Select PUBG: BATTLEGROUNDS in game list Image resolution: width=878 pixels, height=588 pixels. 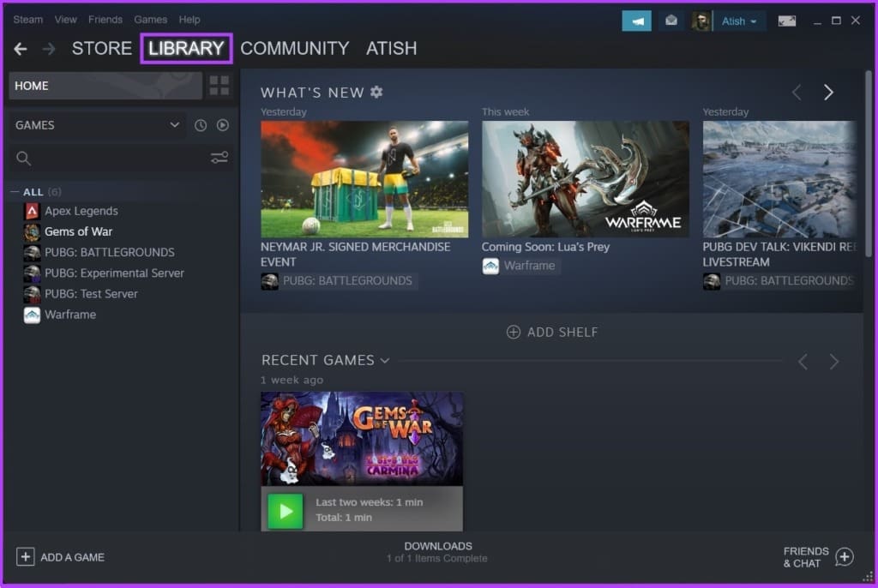click(110, 253)
